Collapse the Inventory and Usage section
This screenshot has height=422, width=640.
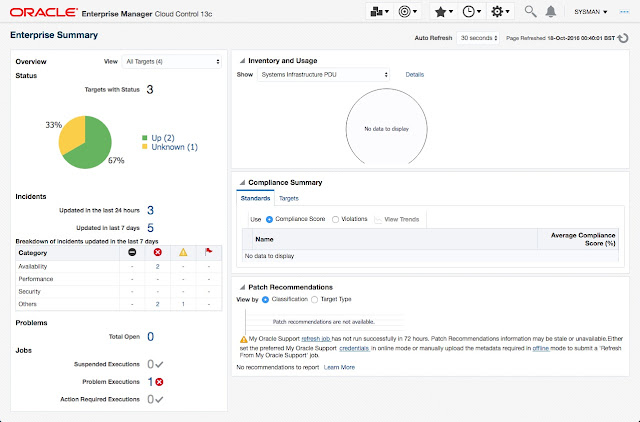click(242, 61)
